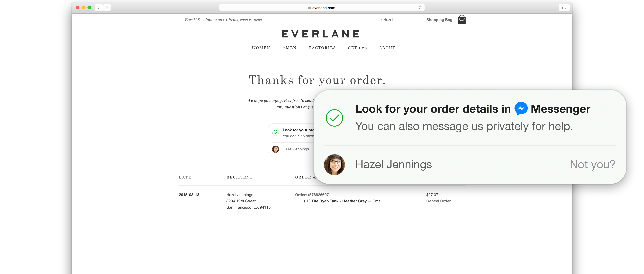
Task: Click the RECIPIENT column header
Action: (240, 177)
